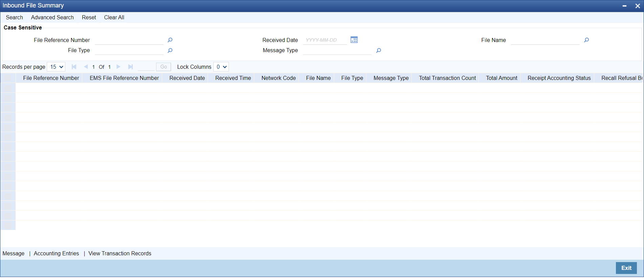Sort by File Reference Number column header
Image resolution: width=644 pixels, height=278 pixels.
pyautogui.click(x=51, y=78)
